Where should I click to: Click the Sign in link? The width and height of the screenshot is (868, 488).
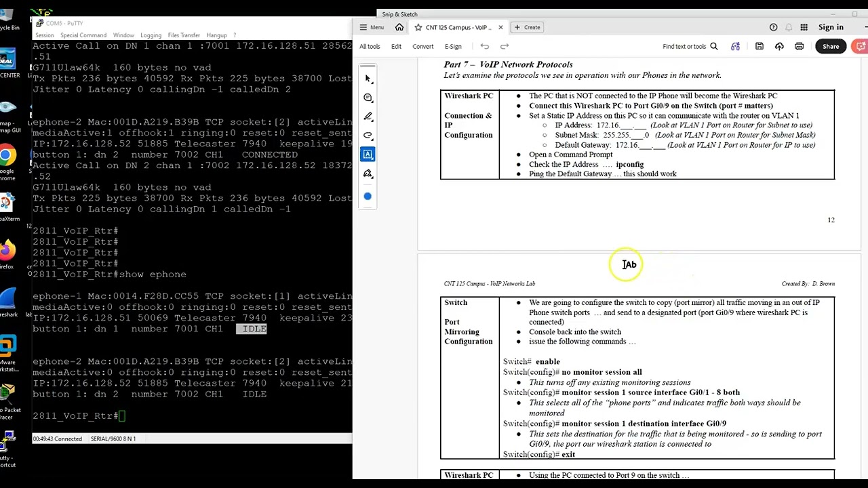(x=831, y=27)
